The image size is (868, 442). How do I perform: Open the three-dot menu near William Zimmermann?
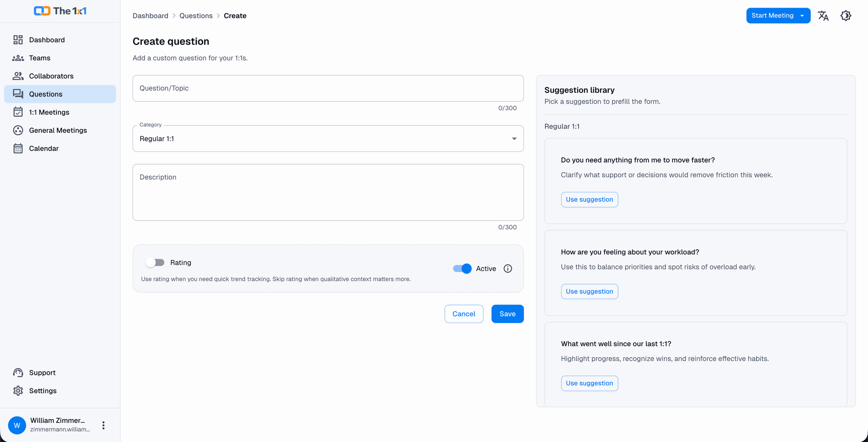[x=103, y=425]
